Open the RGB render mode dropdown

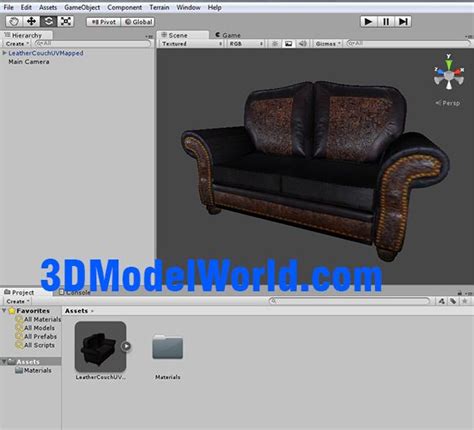click(x=246, y=44)
